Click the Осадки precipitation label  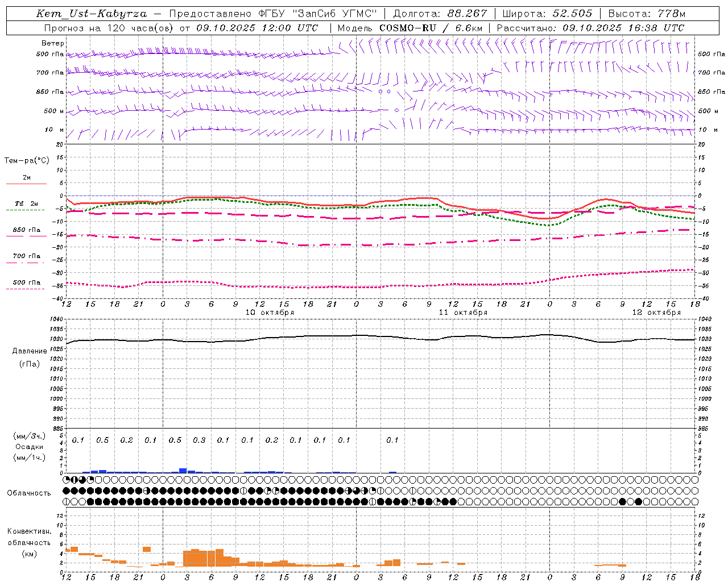tap(29, 447)
